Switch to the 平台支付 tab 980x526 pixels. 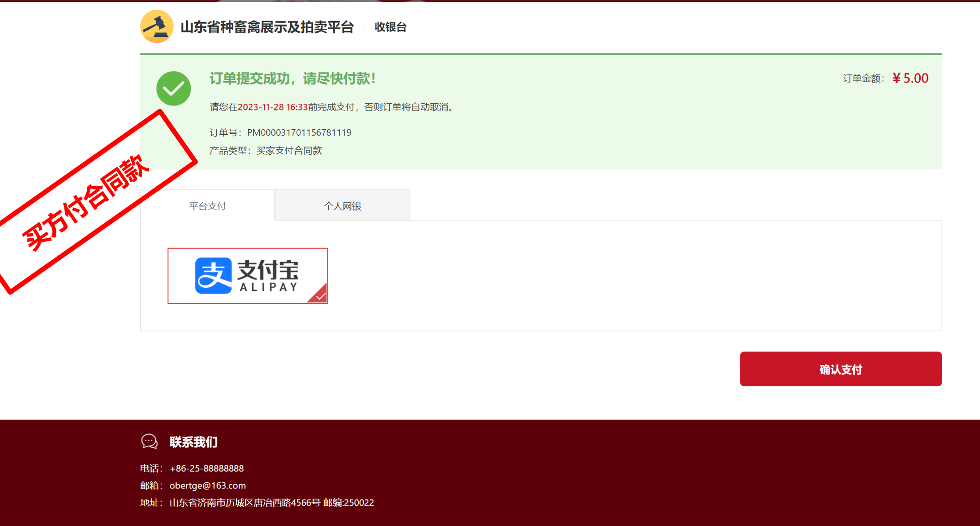(x=207, y=206)
